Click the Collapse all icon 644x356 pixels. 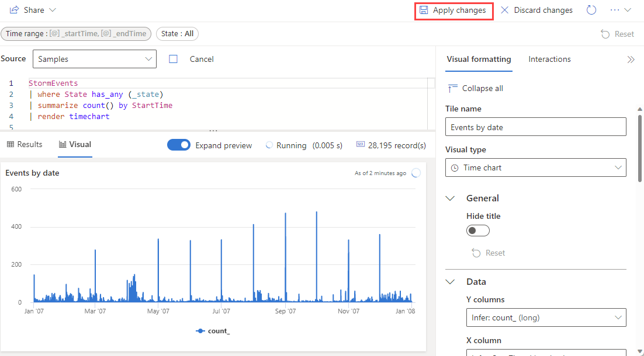click(453, 88)
